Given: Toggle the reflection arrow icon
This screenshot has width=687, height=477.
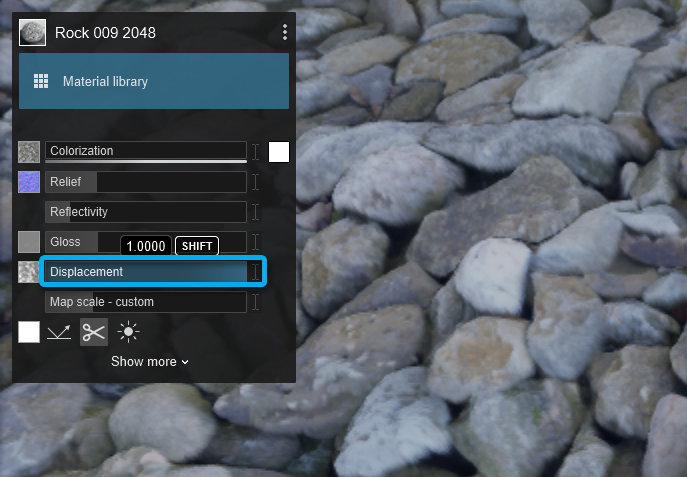Looking at the screenshot, I should (59, 332).
